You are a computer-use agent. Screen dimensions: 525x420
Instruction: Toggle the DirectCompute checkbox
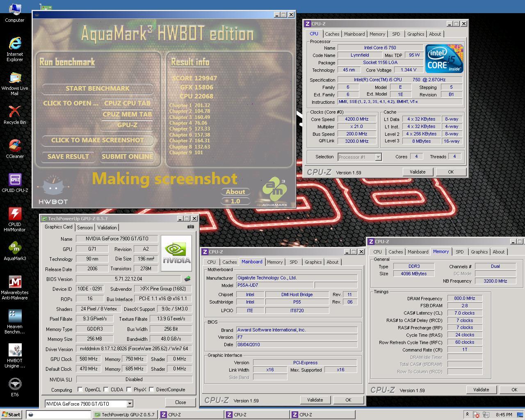151,389
